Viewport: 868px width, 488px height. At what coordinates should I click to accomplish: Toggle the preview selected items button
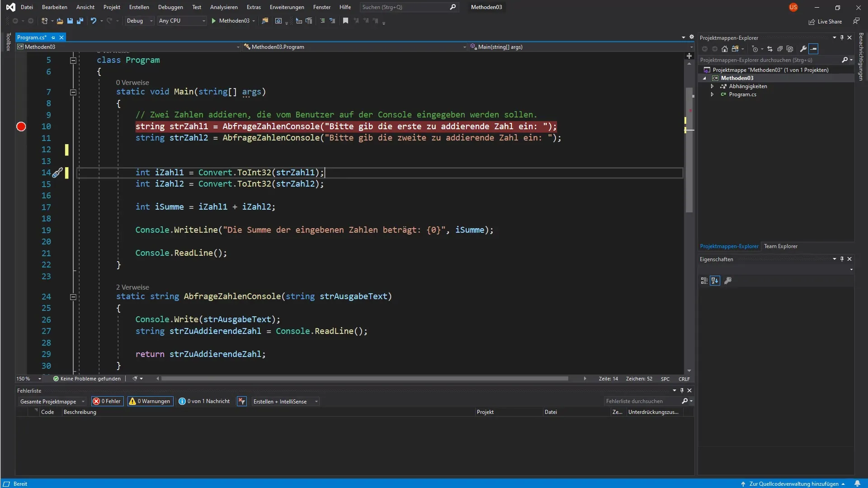813,49
